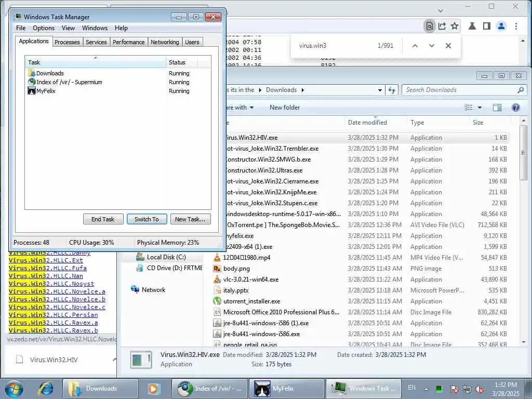Open the Windows Start button
Image resolution: width=532 pixels, height=399 pixels.
[x=13, y=389]
